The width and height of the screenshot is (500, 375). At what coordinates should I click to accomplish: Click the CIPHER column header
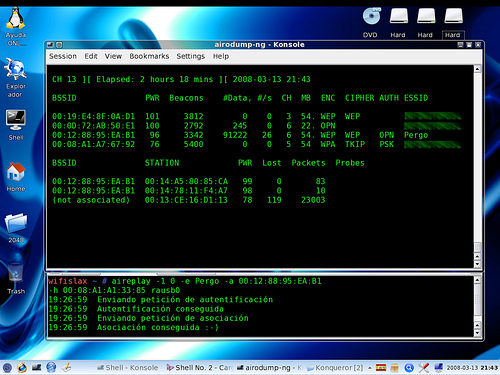[x=359, y=98]
